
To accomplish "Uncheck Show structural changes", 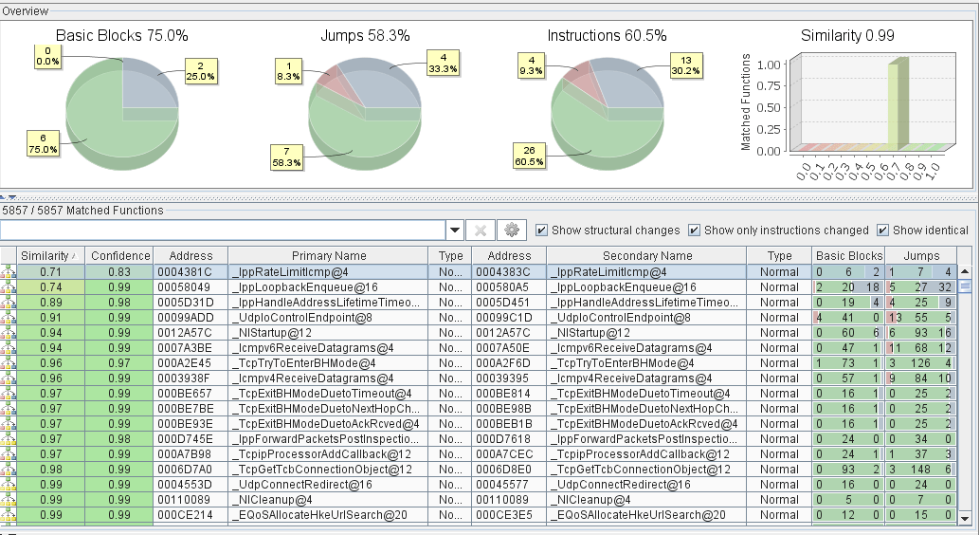I will point(542,231).
